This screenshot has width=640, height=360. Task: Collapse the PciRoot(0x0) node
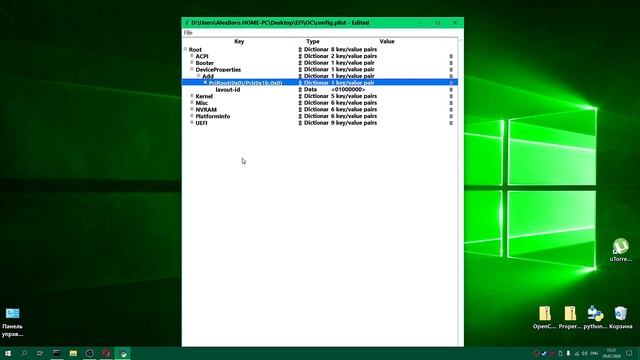tap(205, 82)
